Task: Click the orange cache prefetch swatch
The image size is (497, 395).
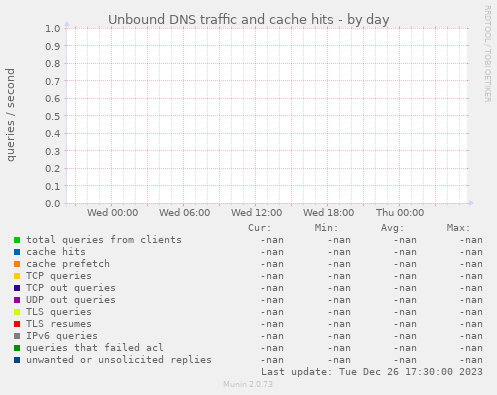Action: point(17,264)
